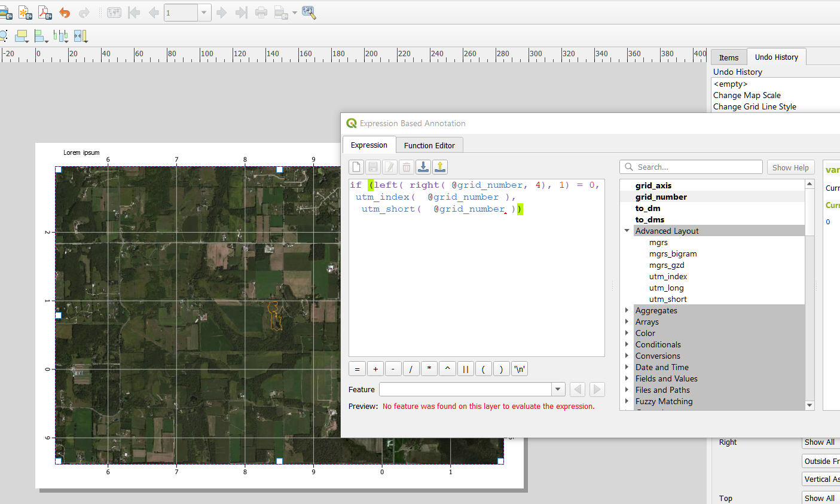Click inside the expression text editor
Image resolution: width=840 pixels, height=504 pixels.
pos(476,267)
